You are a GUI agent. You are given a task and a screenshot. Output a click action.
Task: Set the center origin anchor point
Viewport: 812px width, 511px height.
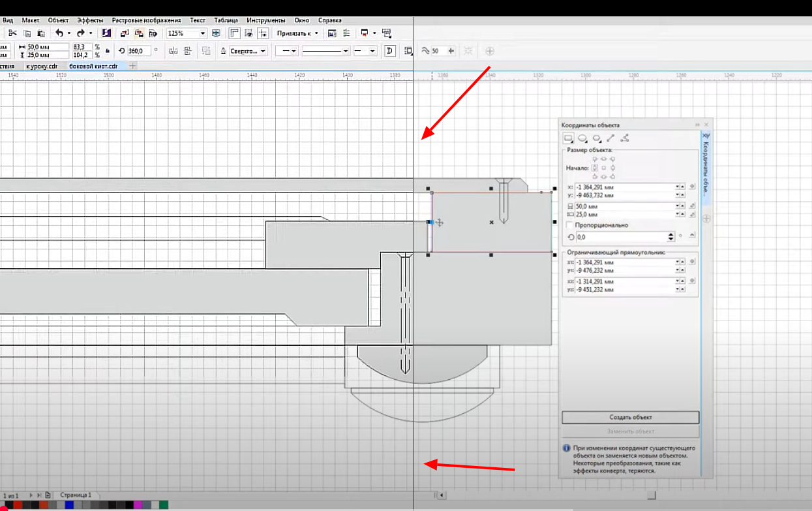pos(604,168)
